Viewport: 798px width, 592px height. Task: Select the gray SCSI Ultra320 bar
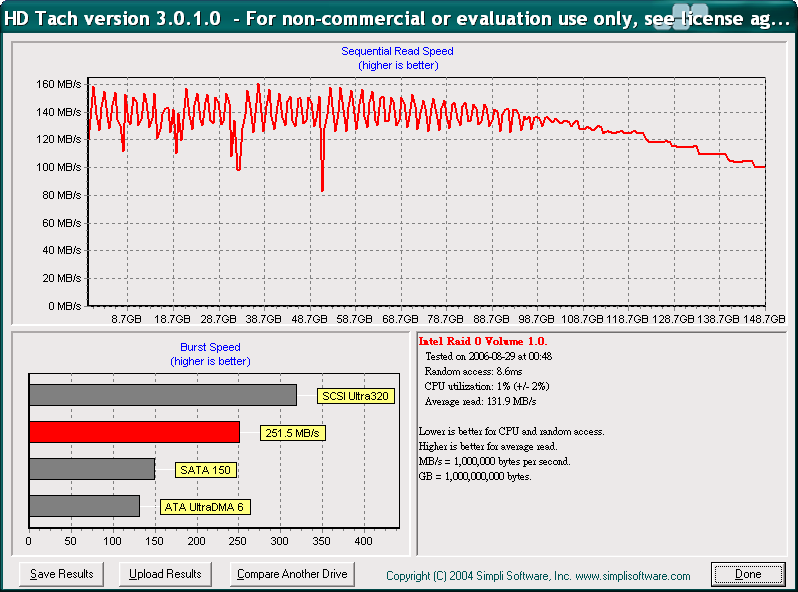click(162, 395)
